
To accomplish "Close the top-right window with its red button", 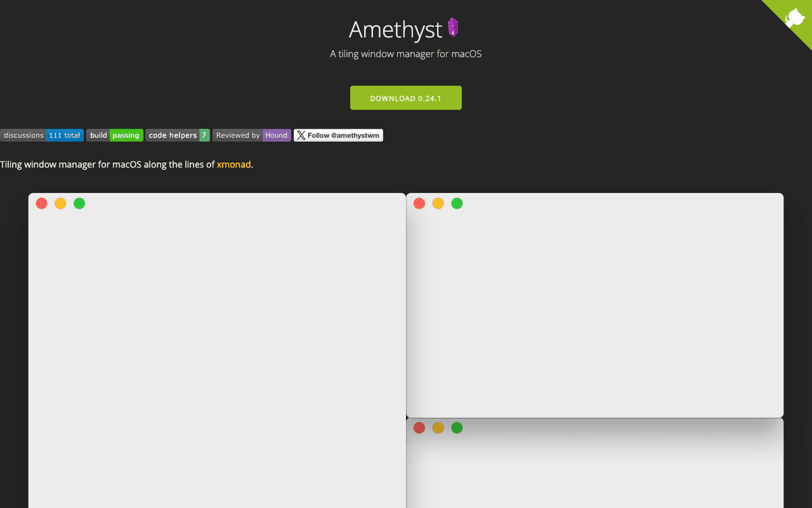I will coord(419,203).
